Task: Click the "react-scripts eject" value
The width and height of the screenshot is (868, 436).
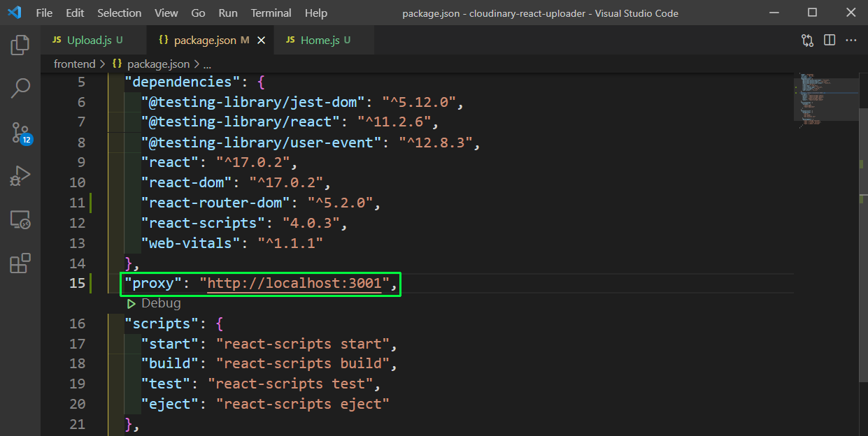Action: (x=303, y=404)
